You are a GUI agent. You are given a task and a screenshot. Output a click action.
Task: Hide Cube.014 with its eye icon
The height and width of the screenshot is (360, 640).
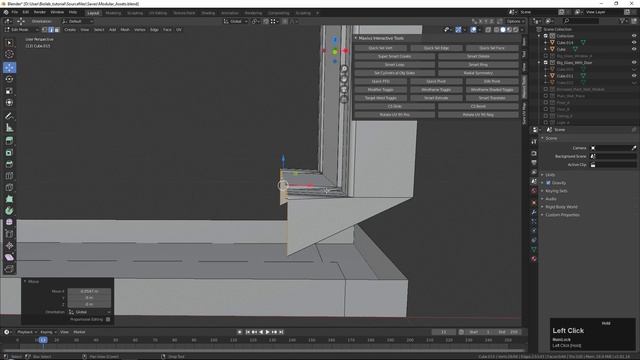(634, 42)
